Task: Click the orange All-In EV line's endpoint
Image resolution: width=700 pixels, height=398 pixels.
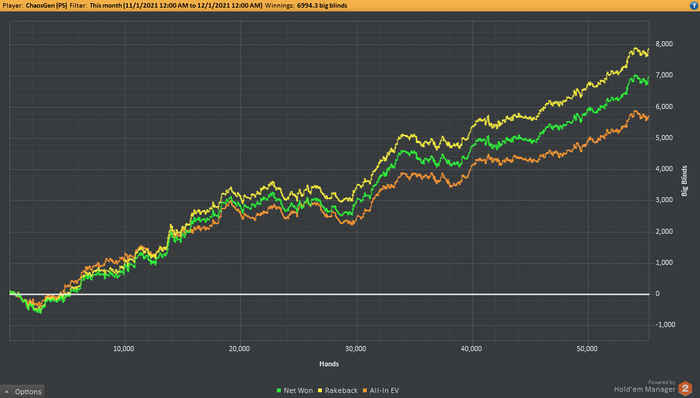Action: click(648, 116)
